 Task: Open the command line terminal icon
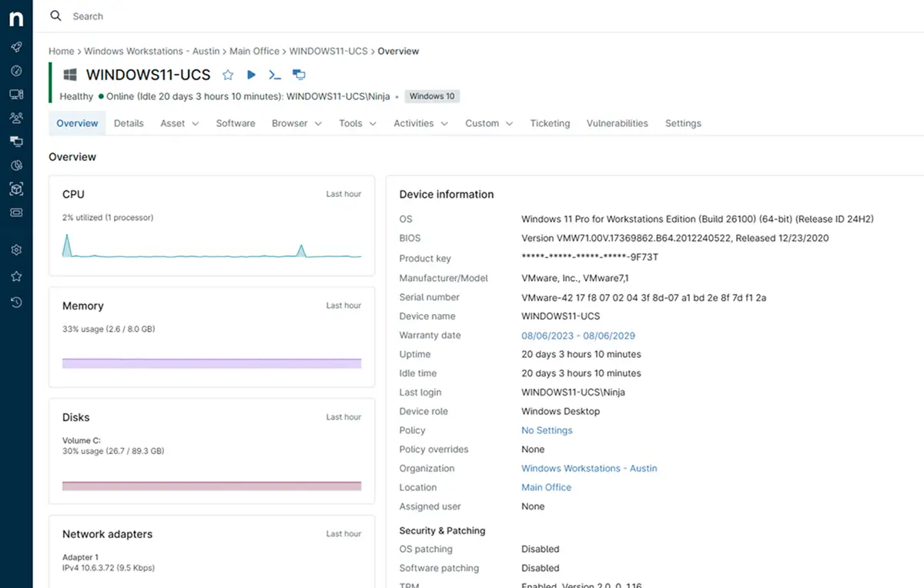click(275, 75)
